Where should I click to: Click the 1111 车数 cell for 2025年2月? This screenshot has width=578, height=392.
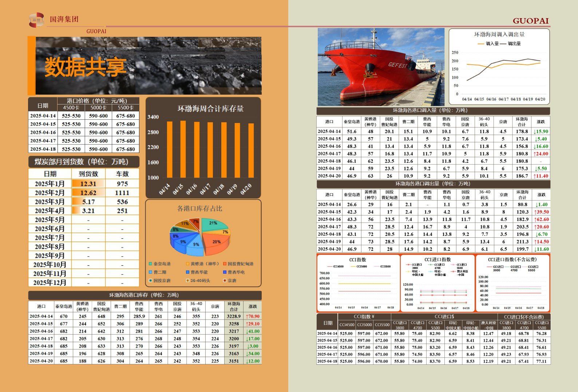(x=122, y=193)
